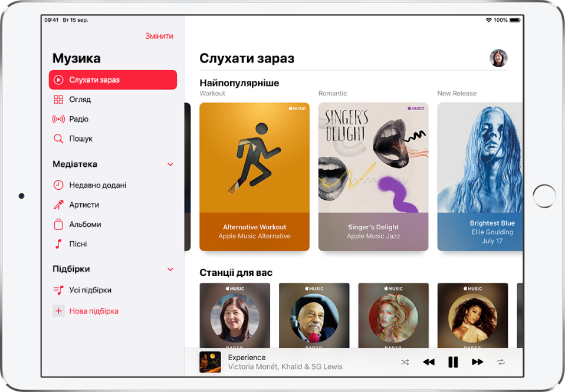
Task: Open Артисти in the library
Action: click(113, 205)
